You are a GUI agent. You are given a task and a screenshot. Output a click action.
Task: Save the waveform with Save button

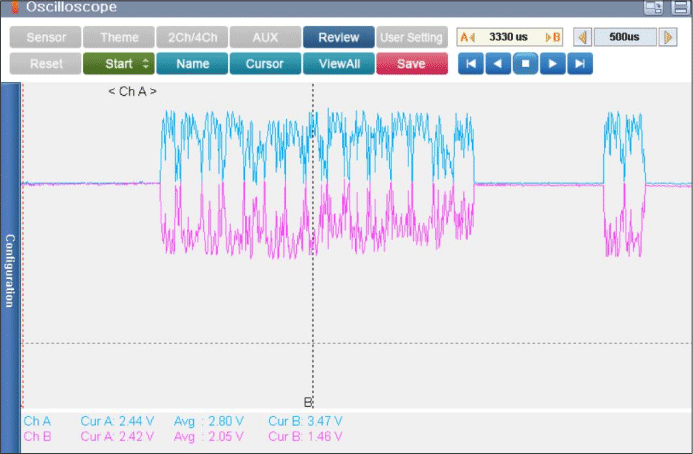point(411,64)
